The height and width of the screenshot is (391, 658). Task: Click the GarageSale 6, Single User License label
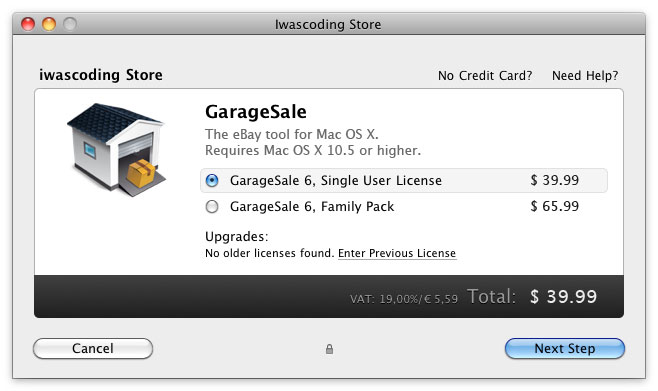tap(336, 180)
